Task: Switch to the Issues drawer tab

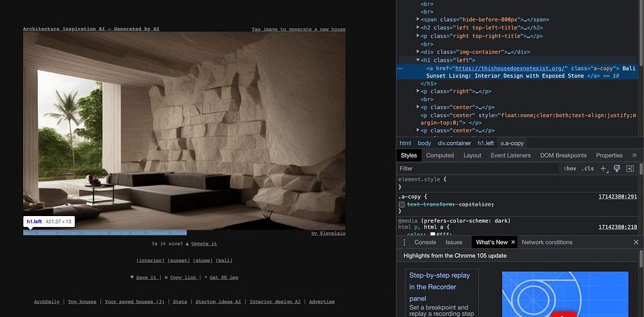Action: coord(454,242)
